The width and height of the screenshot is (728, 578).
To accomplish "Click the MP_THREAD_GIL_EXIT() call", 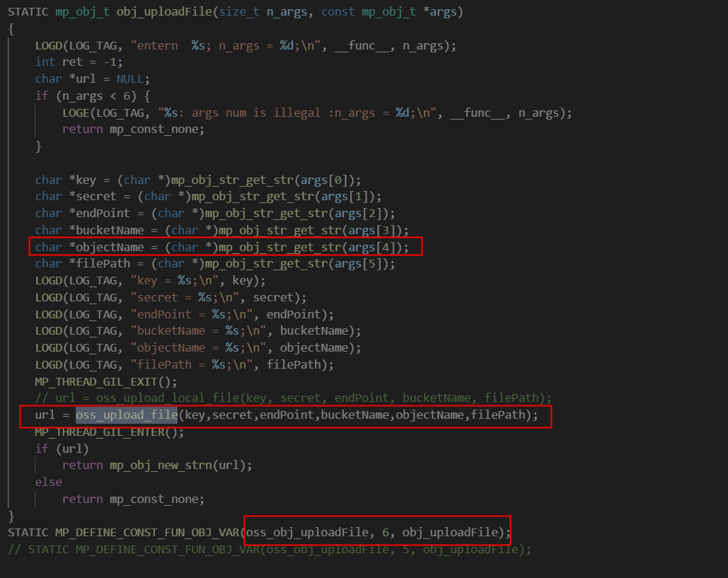I will tap(106, 381).
